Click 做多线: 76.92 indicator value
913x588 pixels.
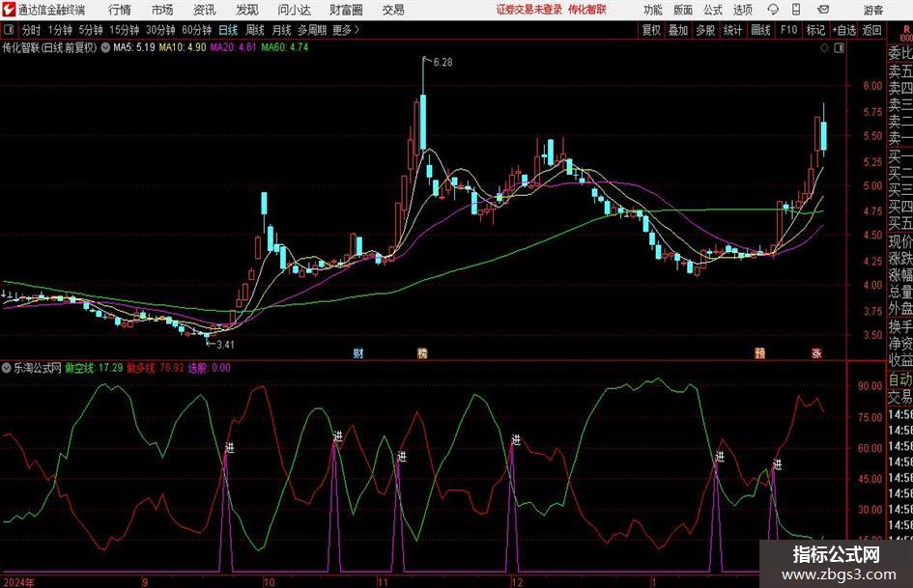(x=156, y=368)
